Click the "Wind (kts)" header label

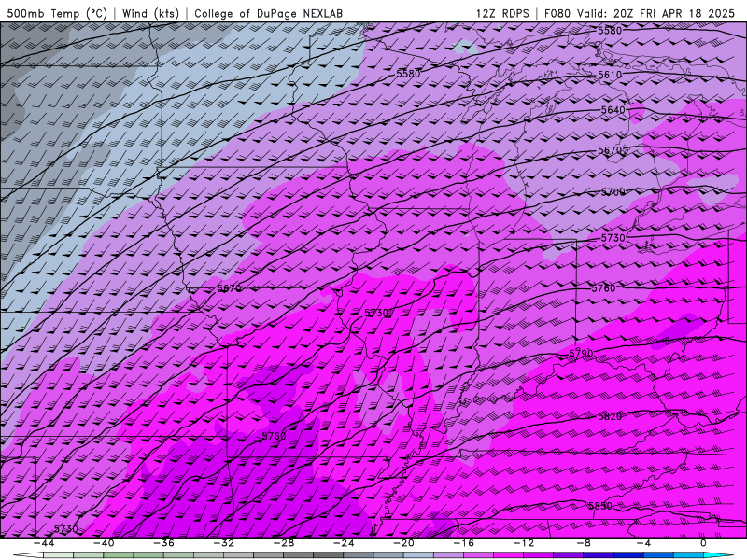[x=150, y=13]
